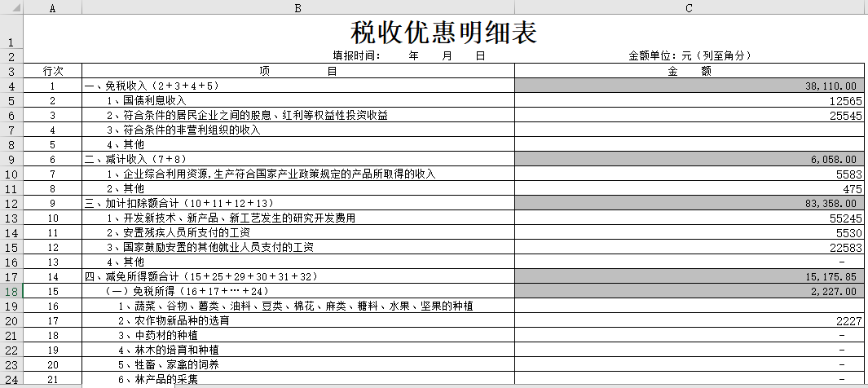Click the select-all corner of the sheet
868x388 pixels.
coord(11,8)
